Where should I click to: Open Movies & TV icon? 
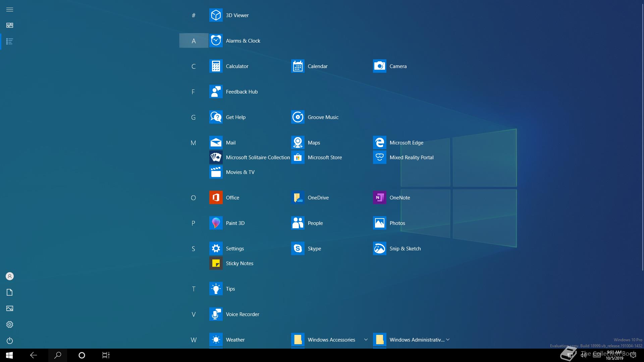(x=216, y=172)
